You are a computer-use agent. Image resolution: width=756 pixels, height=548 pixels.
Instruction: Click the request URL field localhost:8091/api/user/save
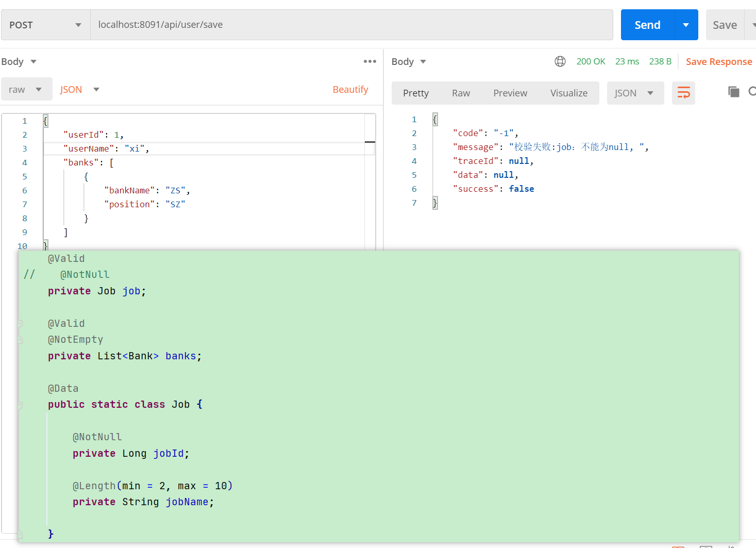coord(351,25)
